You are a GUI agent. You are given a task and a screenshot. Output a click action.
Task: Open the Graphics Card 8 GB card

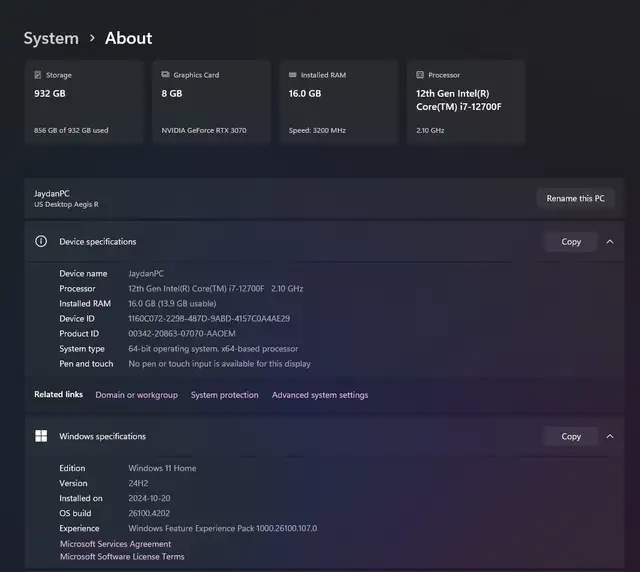click(211, 102)
